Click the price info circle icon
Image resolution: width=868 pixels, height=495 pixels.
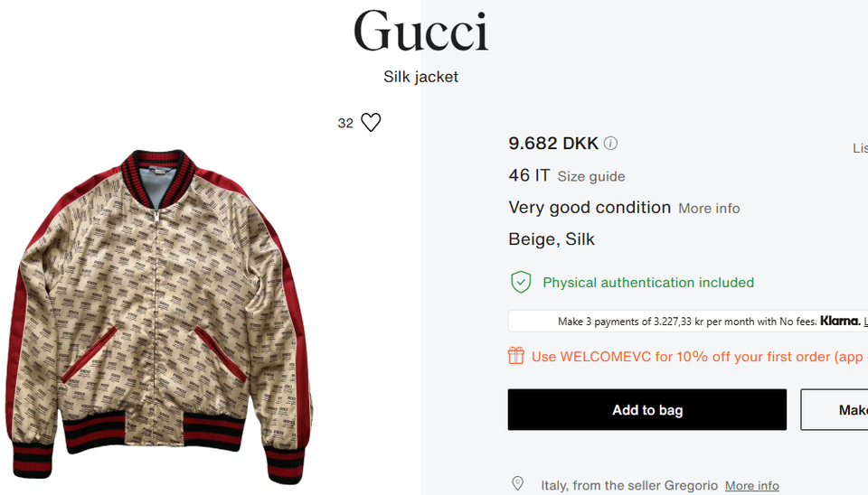[x=610, y=144]
